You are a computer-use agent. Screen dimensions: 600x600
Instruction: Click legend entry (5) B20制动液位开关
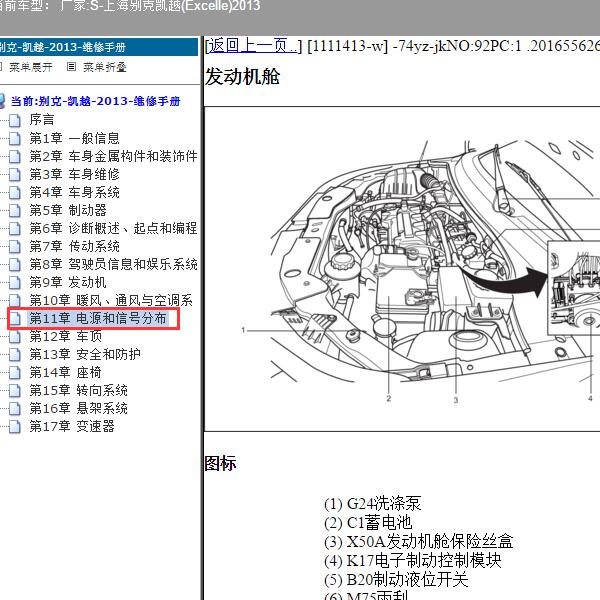(396, 579)
